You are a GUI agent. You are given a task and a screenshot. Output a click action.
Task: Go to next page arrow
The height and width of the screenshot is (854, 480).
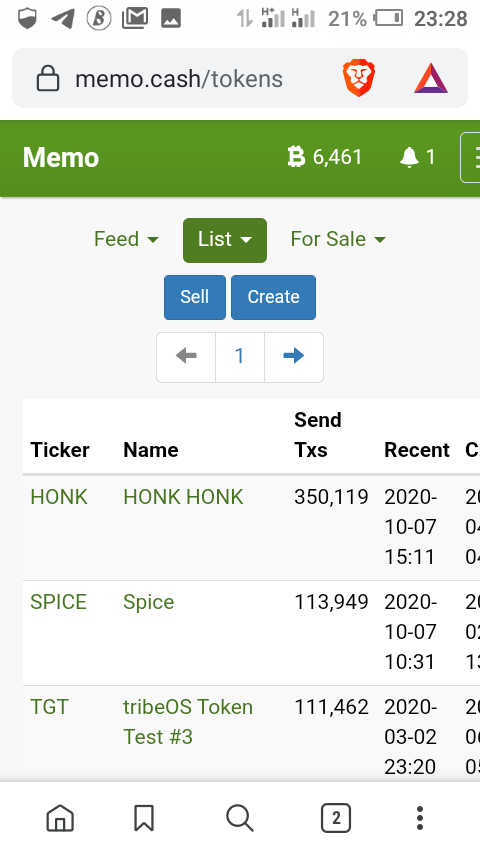pos(294,357)
